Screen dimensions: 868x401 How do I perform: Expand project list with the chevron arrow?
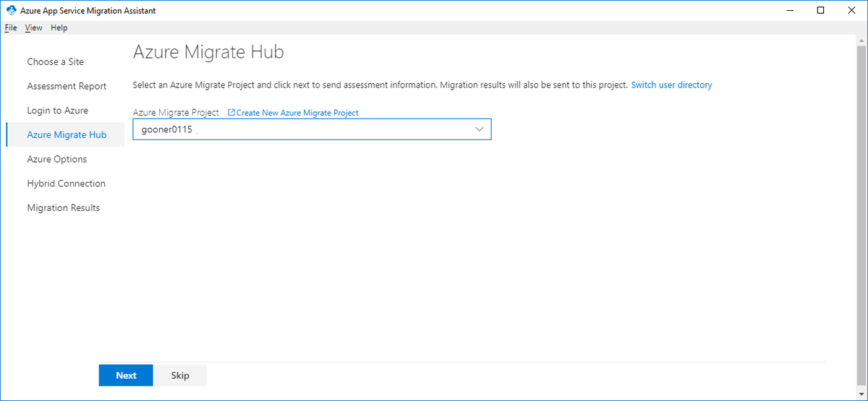pyautogui.click(x=479, y=129)
